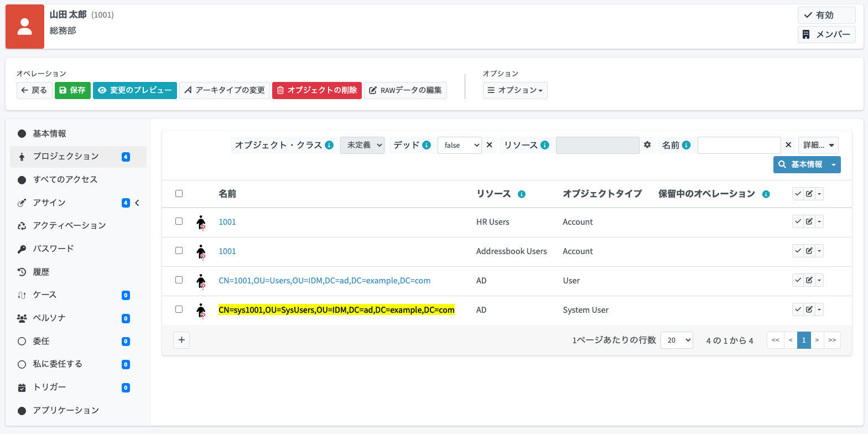
Task: Click the green 保存 button
Action: pos(72,90)
